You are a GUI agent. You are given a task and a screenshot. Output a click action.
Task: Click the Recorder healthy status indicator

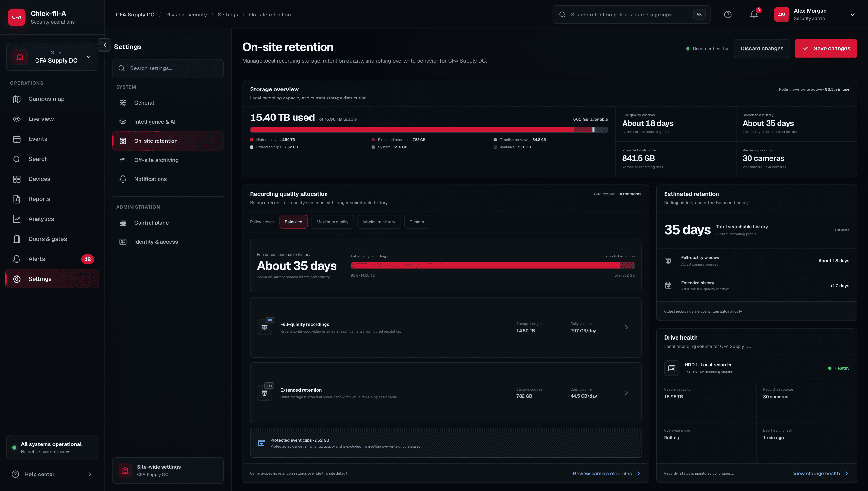tap(707, 49)
